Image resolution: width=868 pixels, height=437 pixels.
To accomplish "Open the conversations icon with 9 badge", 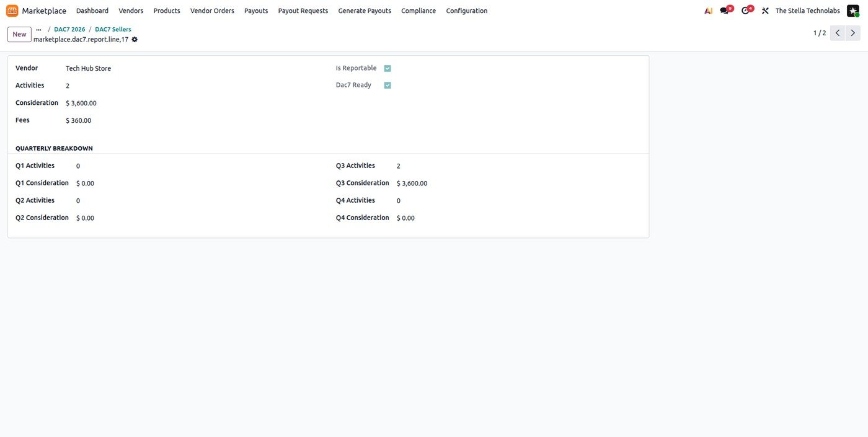I will point(725,11).
